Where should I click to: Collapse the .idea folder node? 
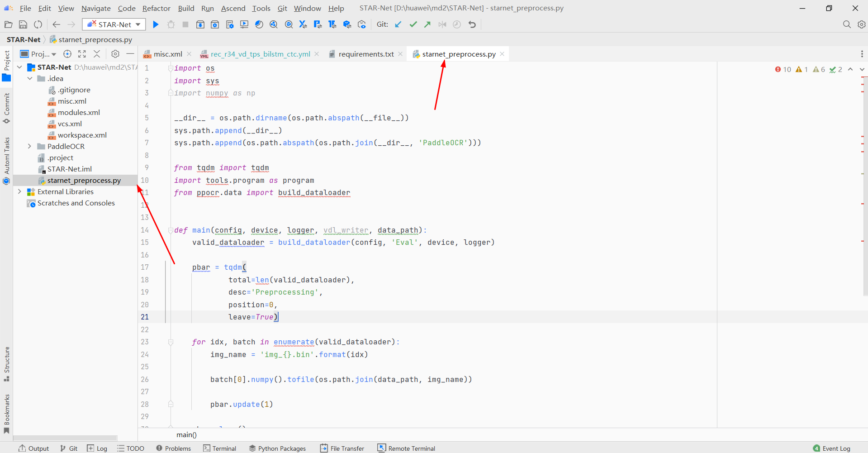29,78
